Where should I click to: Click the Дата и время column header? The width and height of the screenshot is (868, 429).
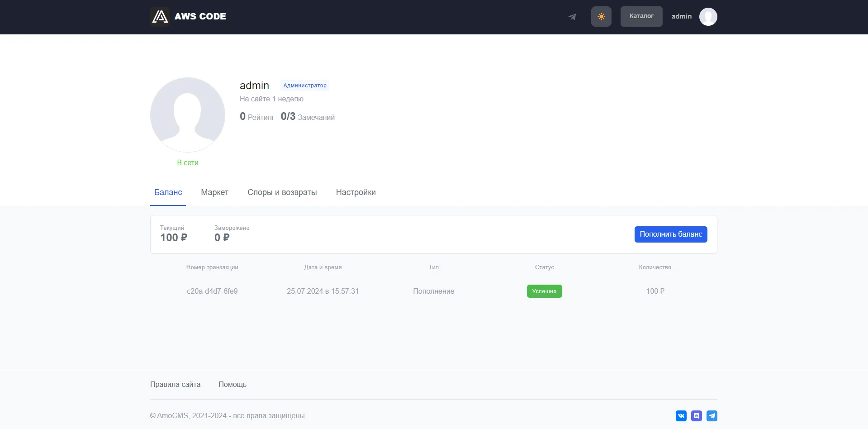click(323, 267)
